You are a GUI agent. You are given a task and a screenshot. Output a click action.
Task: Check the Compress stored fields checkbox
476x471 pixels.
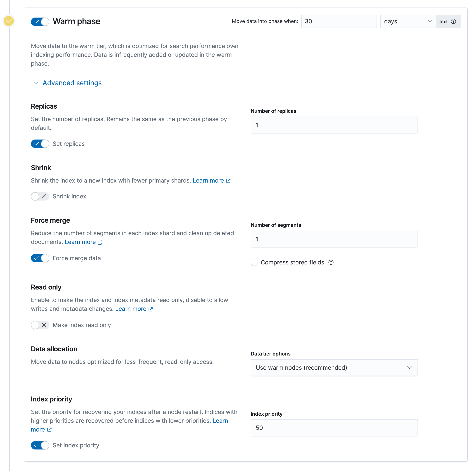pos(254,262)
